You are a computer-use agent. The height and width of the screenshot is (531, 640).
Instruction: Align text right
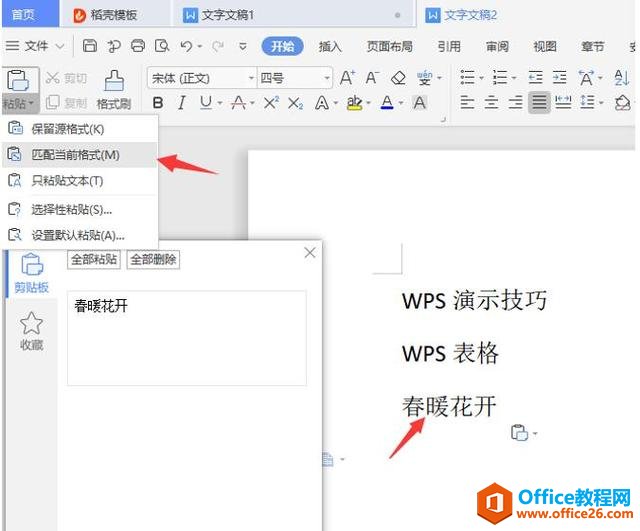[x=515, y=102]
